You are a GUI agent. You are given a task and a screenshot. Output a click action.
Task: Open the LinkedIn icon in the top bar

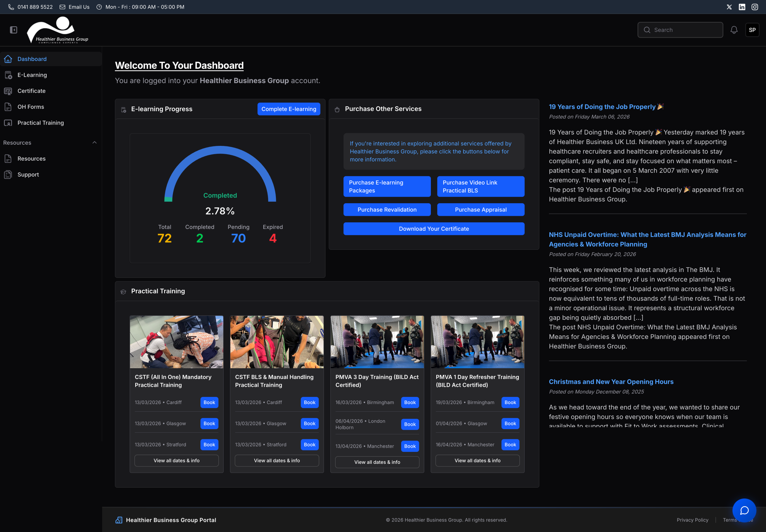tap(742, 7)
